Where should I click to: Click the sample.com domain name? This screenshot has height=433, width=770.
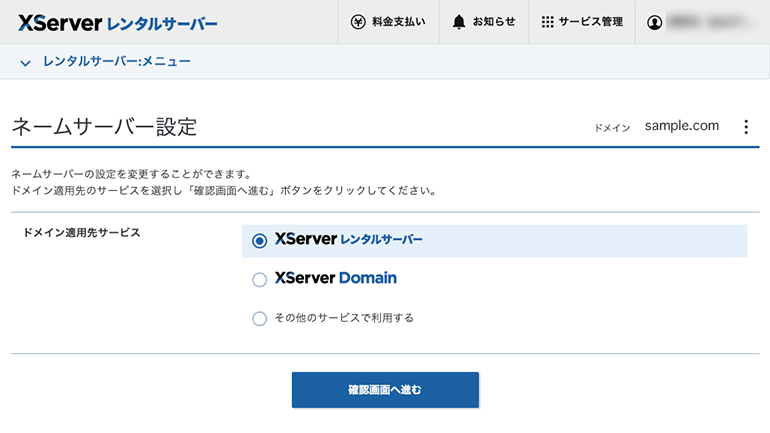tap(682, 126)
